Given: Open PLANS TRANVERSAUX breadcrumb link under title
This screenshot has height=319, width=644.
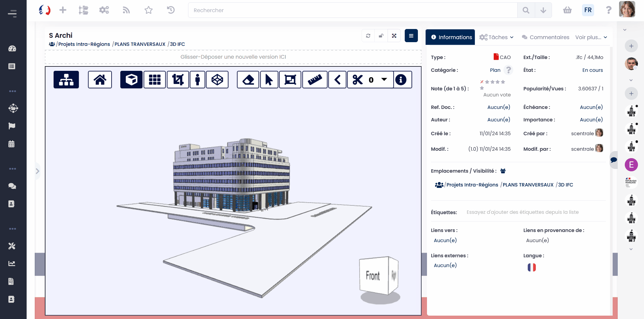Looking at the screenshot, I should 140,44.
